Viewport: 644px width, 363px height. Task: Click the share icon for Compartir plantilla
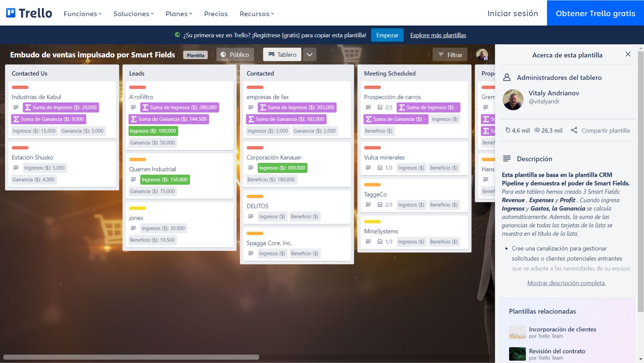(x=574, y=130)
